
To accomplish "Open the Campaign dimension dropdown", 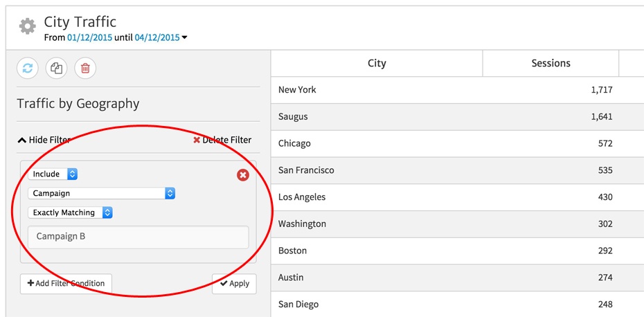I will (101, 194).
